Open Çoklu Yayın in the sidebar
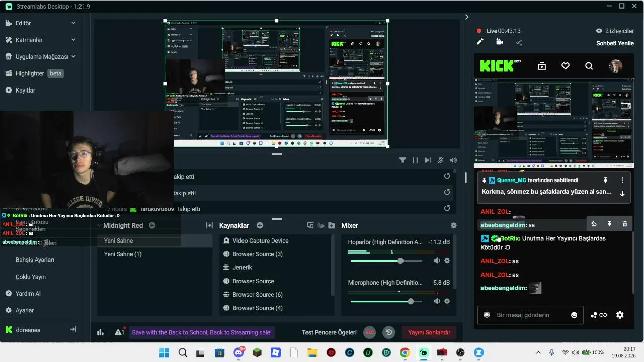644x362 pixels. (31, 277)
